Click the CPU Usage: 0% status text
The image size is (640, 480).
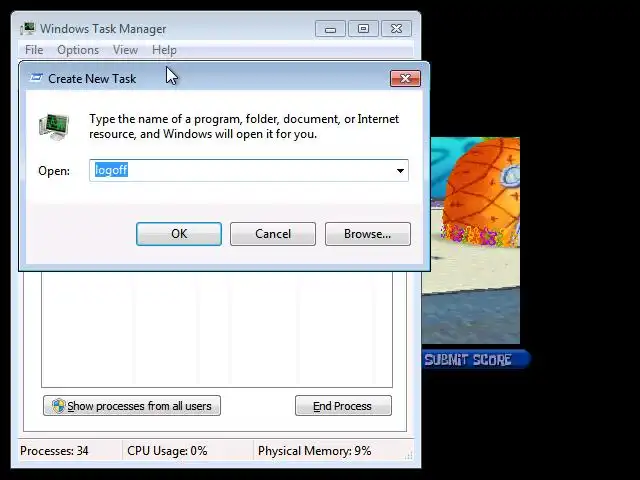tap(167, 451)
